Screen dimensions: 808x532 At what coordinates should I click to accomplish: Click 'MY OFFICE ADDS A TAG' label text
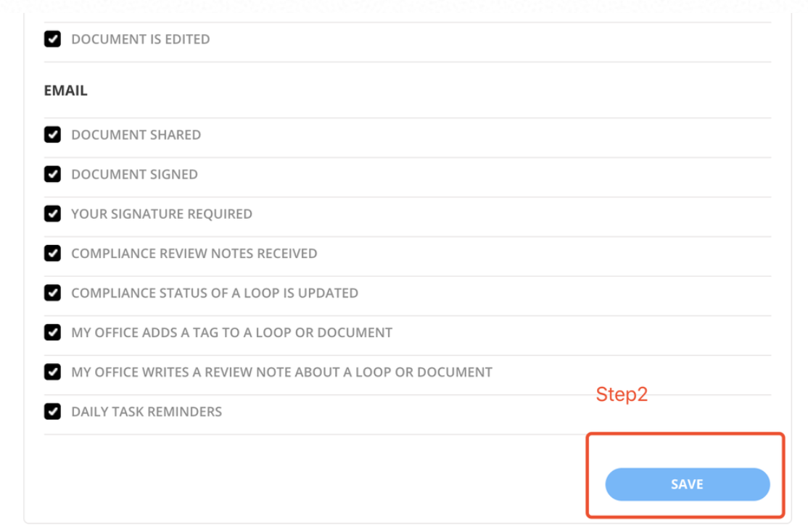(231, 333)
